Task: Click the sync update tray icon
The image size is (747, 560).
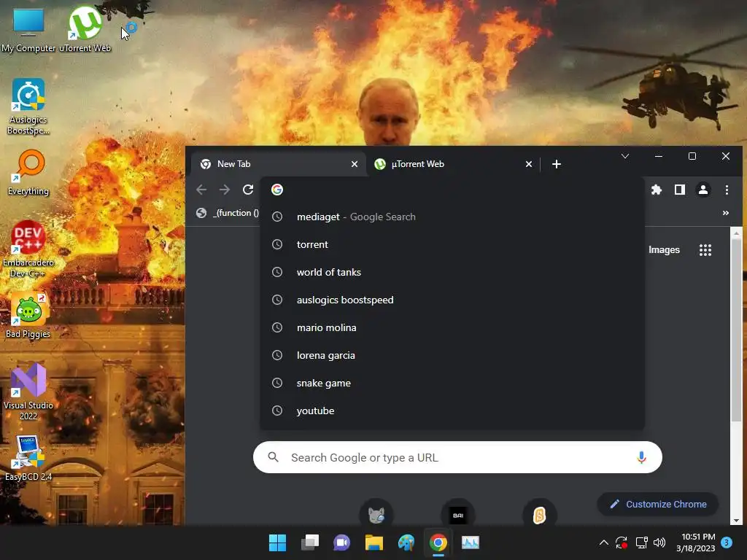Action: pyautogui.click(x=622, y=542)
